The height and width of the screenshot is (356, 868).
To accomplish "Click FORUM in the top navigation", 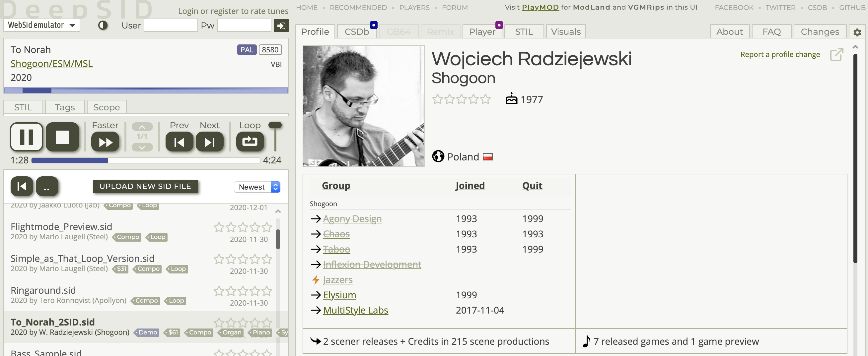I will point(455,7).
